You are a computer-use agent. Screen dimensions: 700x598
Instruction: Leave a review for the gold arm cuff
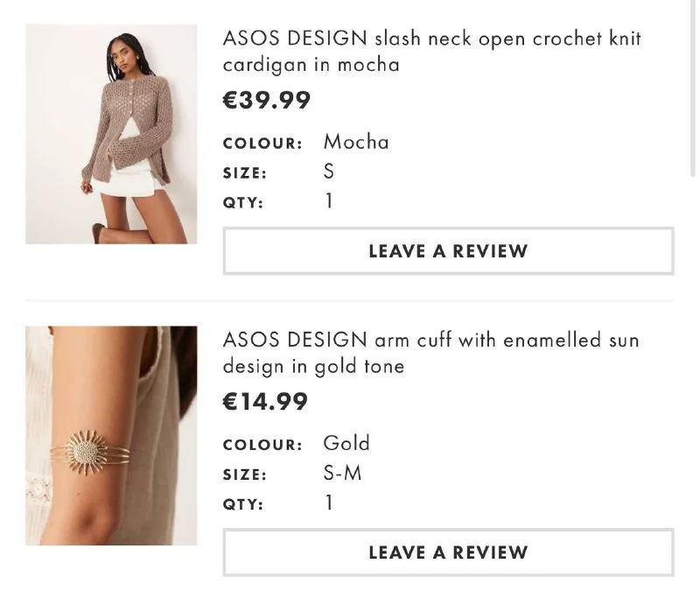[x=448, y=552]
